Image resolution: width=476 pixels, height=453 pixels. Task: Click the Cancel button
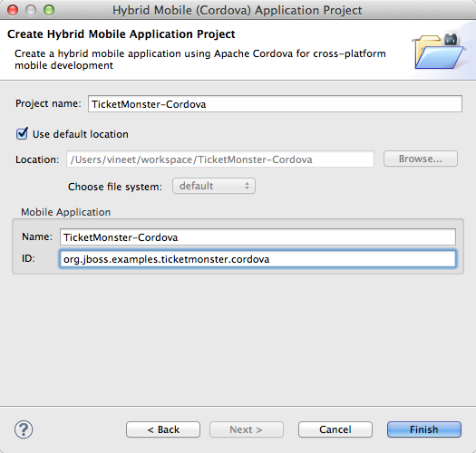335,429
